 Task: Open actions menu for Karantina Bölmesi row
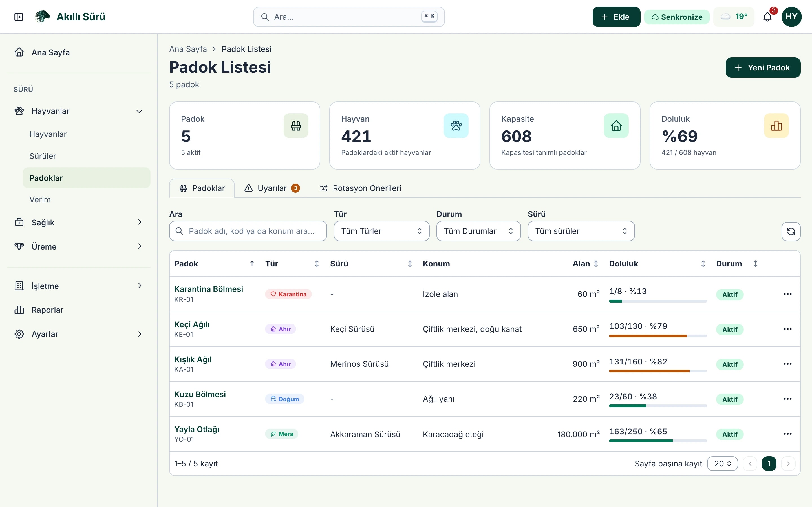coord(787,294)
